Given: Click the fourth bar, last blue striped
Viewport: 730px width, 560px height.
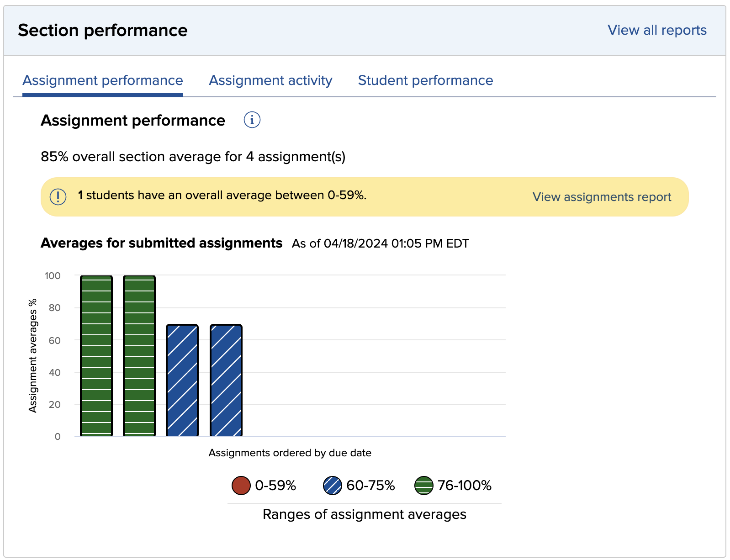Looking at the screenshot, I should 226,380.
